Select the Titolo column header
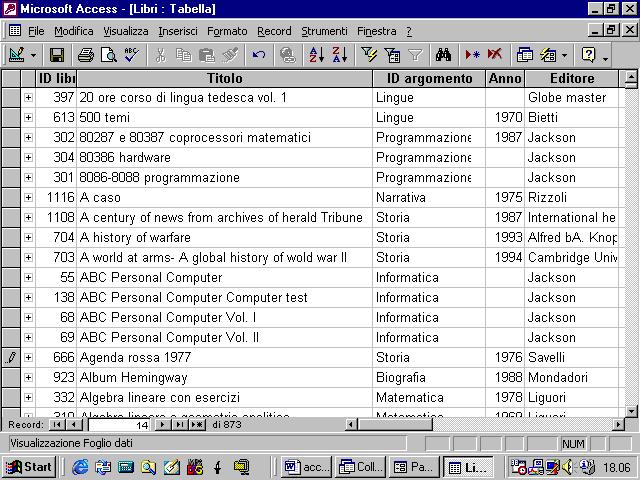640x480 pixels. pyautogui.click(x=224, y=78)
